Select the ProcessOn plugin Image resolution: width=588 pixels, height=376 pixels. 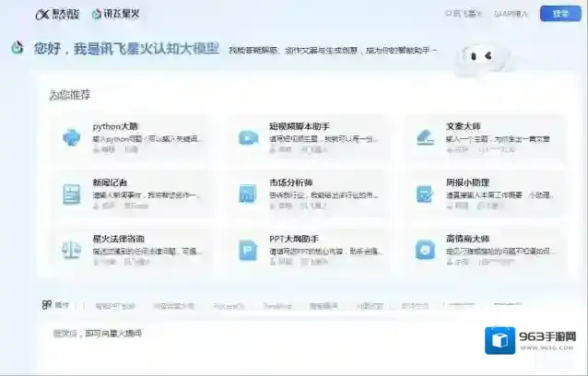click(229, 306)
